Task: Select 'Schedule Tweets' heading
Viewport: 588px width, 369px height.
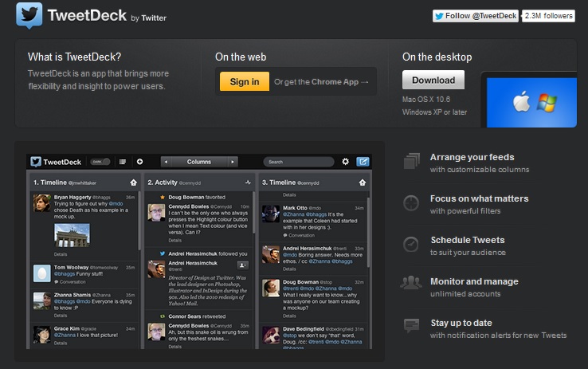Action: [468, 240]
